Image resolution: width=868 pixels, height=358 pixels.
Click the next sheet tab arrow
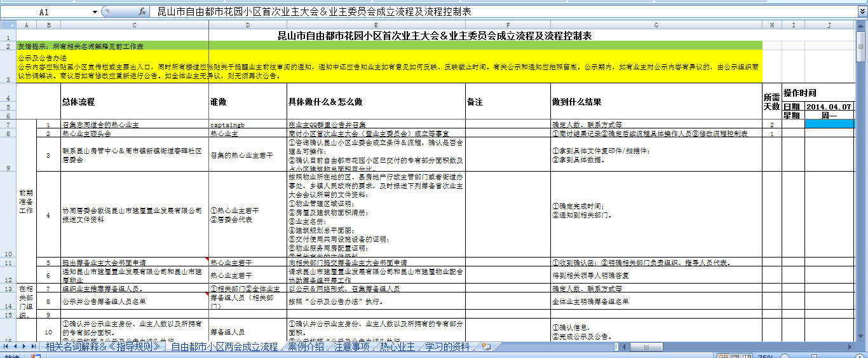click(x=25, y=347)
